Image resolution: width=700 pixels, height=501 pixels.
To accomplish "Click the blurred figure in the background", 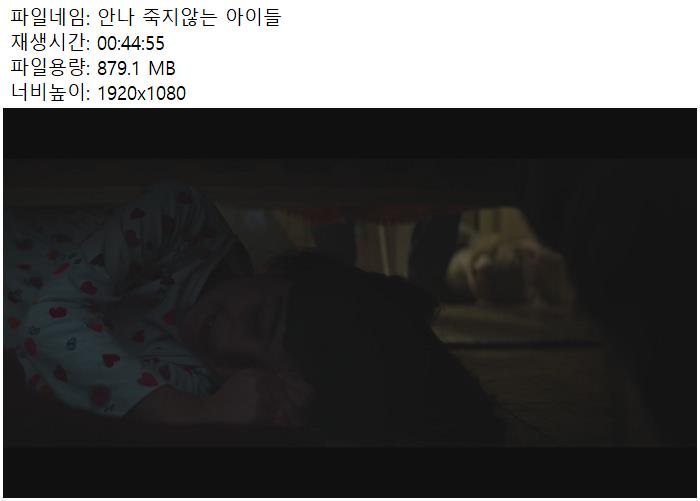I will tap(509, 263).
